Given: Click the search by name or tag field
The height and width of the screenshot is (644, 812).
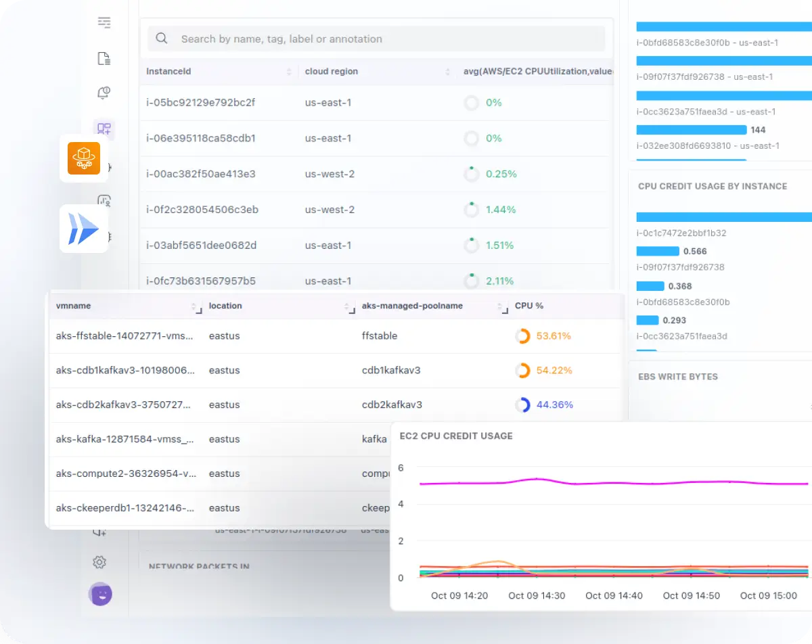Looking at the screenshot, I should coord(386,39).
